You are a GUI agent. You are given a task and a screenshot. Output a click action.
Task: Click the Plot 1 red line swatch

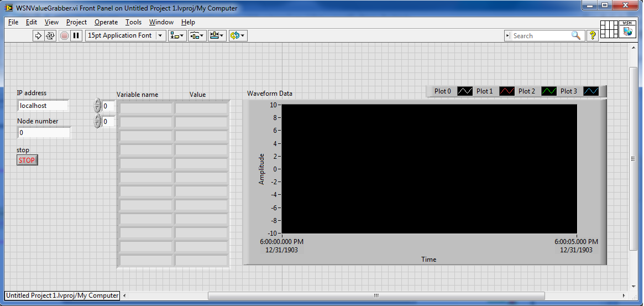(507, 91)
